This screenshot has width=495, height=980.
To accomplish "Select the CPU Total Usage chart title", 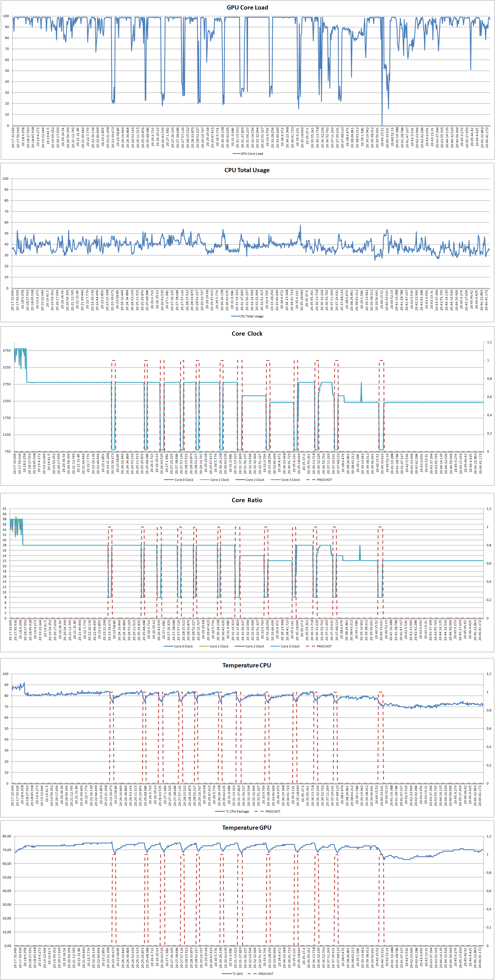I will 247,170.
